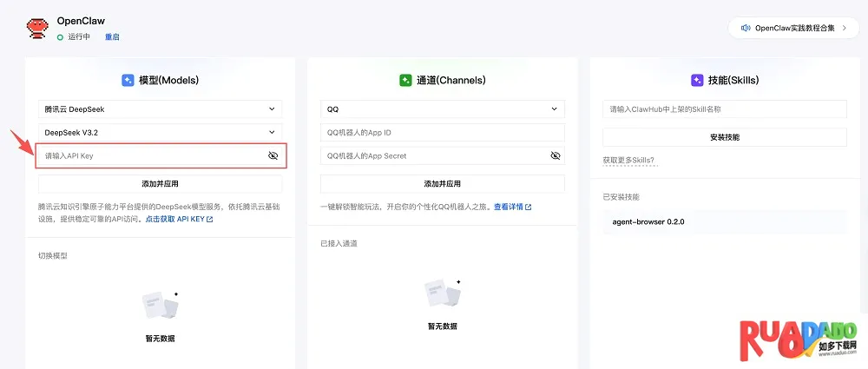The image size is (868, 369).
Task: Click the 已安装技能 label
Action: (621, 197)
